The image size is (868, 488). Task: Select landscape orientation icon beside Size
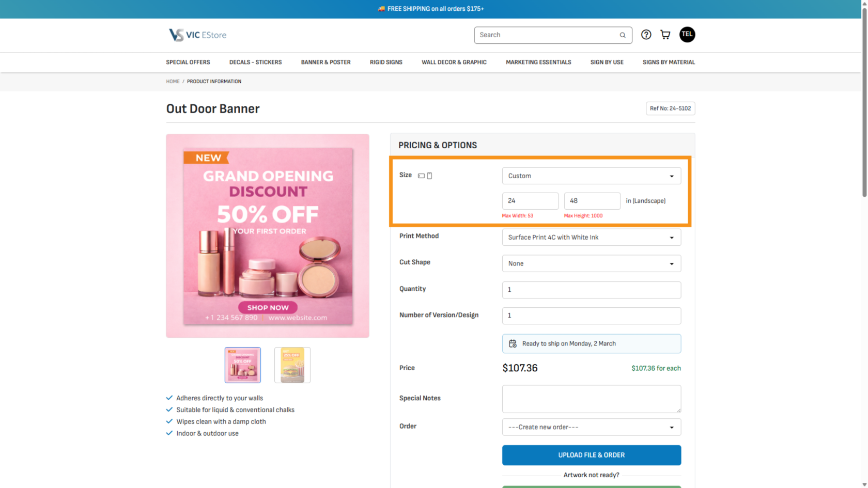421,176
